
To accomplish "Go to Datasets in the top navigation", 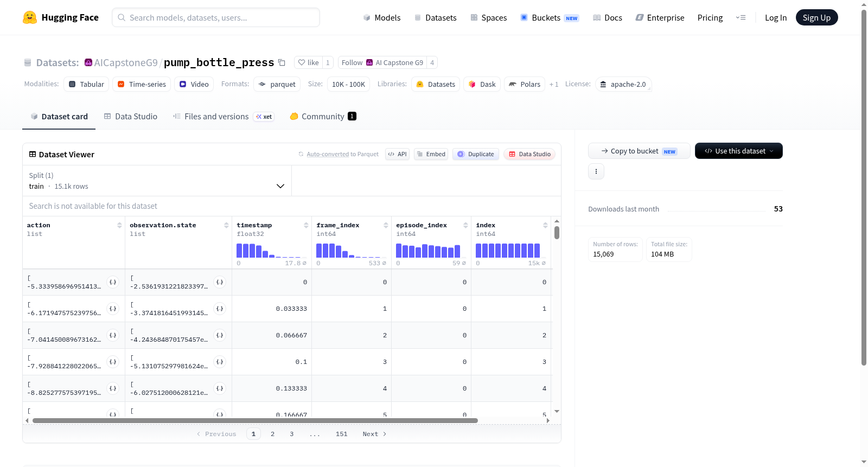I will pyautogui.click(x=436, y=17).
